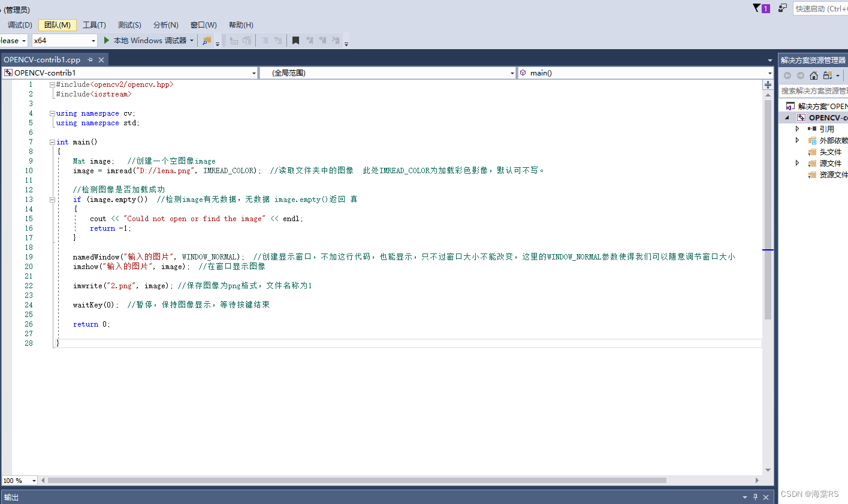Click Solution Explorer forward arrow
This screenshot has height=504, width=848.
click(801, 76)
